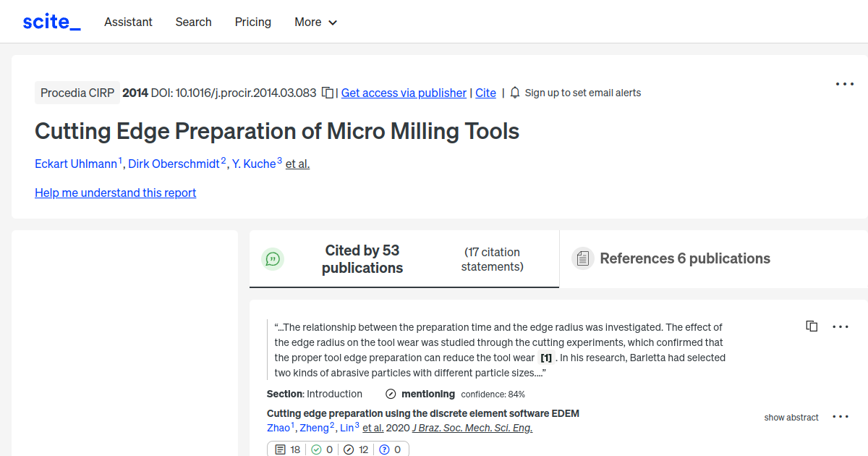Open the ellipsis menu beside show abstract

(x=841, y=417)
